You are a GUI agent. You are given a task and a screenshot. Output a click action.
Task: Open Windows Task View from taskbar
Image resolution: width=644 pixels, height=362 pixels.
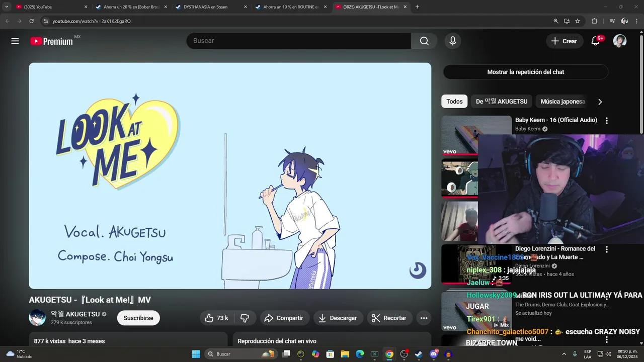point(286,354)
